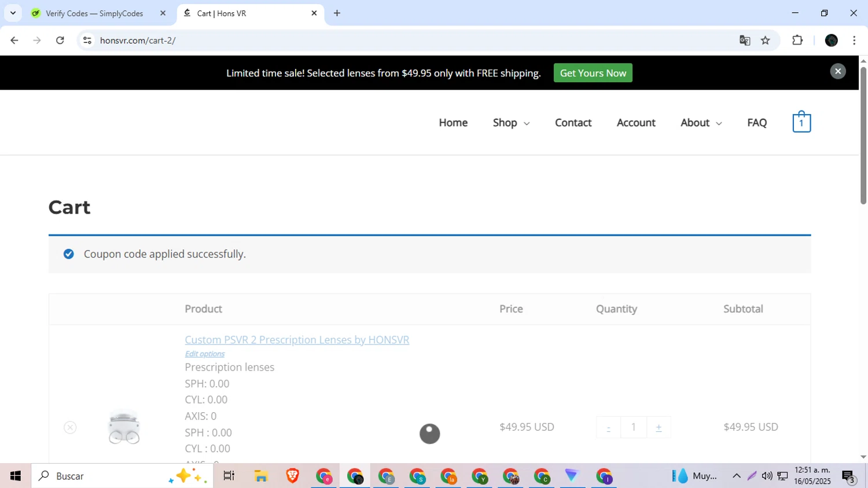Bookmark this page with star
Viewport: 868px width, 488px height.
766,41
